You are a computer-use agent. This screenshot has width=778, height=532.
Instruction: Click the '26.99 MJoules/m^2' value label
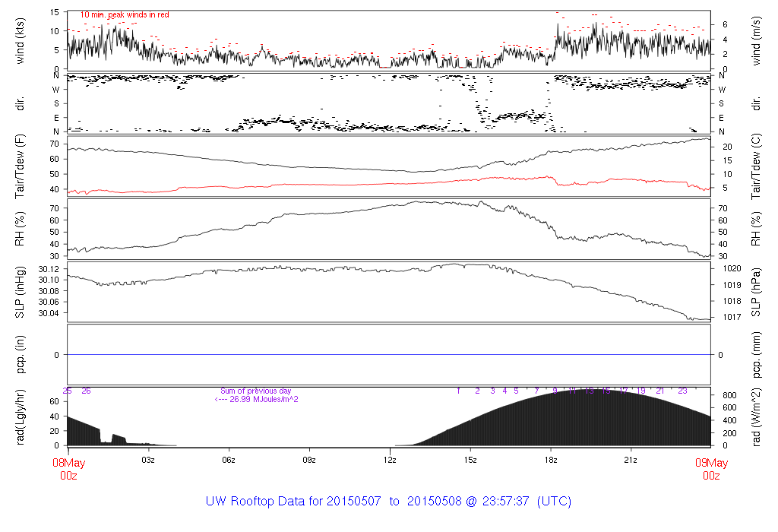(x=255, y=399)
